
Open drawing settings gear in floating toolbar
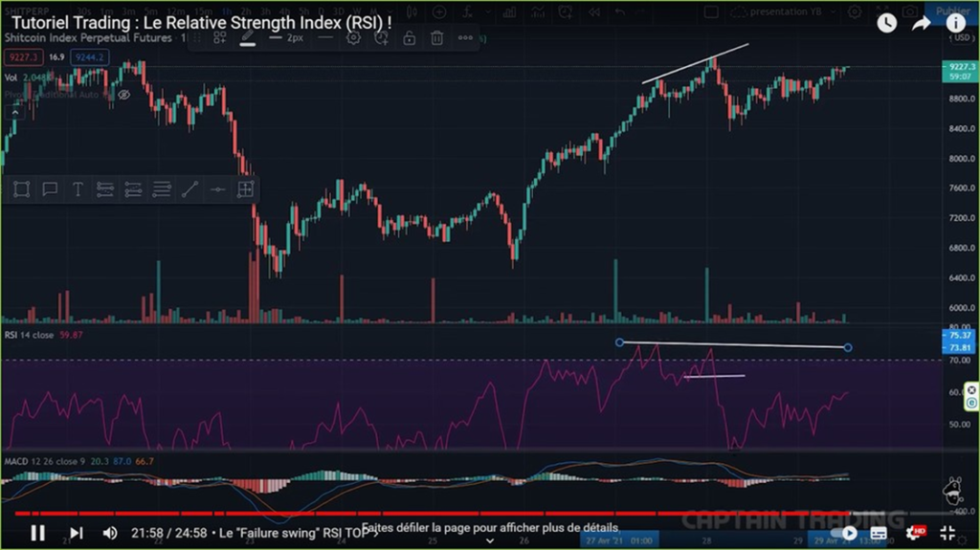coord(353,38)
